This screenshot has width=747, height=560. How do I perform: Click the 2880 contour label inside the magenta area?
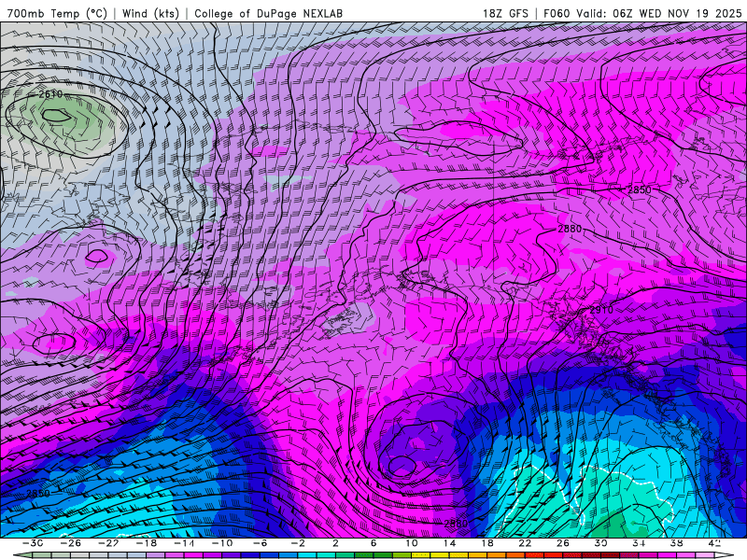[570, 229]
